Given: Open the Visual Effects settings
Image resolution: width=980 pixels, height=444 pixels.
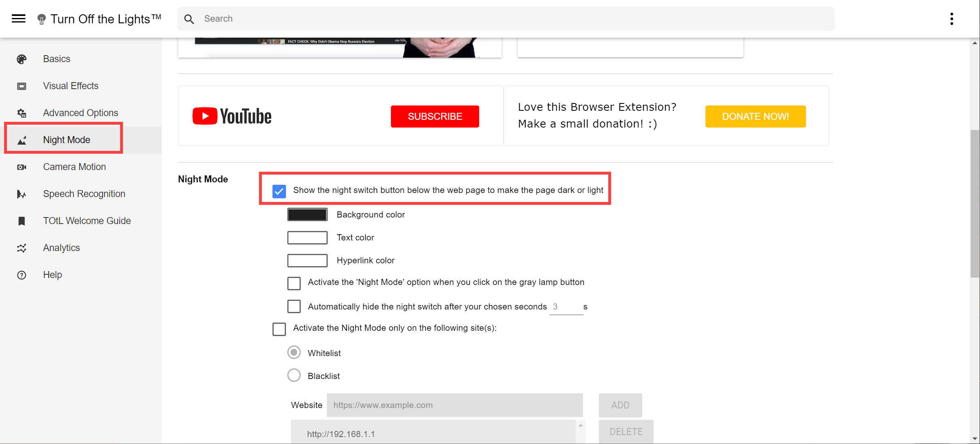Looking at the screenshot, I should pos(71,86).
